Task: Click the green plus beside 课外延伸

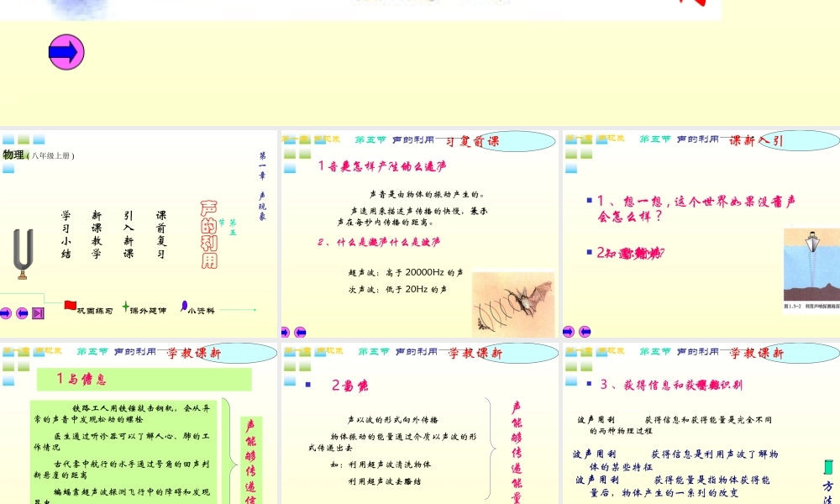Action: tap(125, 307)
